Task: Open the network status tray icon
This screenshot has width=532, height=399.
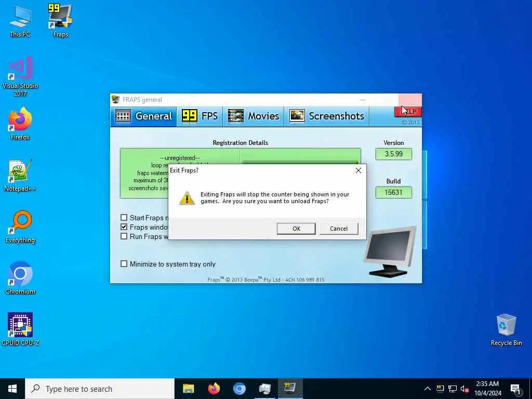Action: pos(453,389)
